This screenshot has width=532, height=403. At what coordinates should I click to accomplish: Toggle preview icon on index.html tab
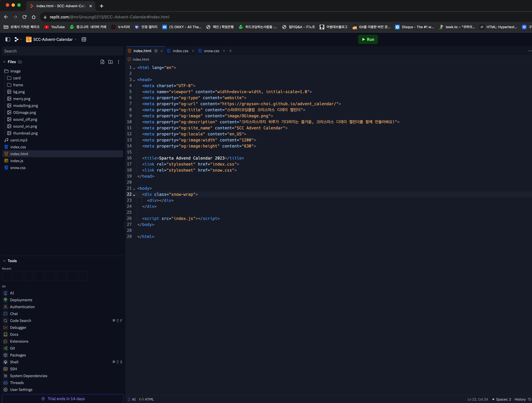pos(156,51)
